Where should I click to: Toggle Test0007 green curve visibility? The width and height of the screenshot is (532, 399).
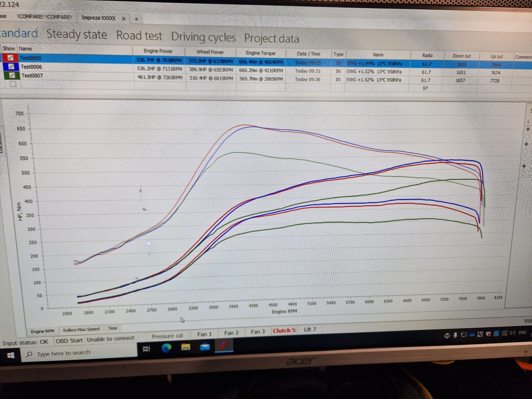pos(12,75)
